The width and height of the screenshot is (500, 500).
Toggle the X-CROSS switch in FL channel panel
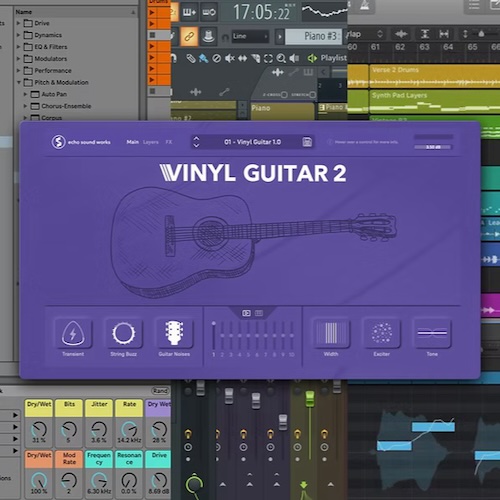tap(284, 95)
